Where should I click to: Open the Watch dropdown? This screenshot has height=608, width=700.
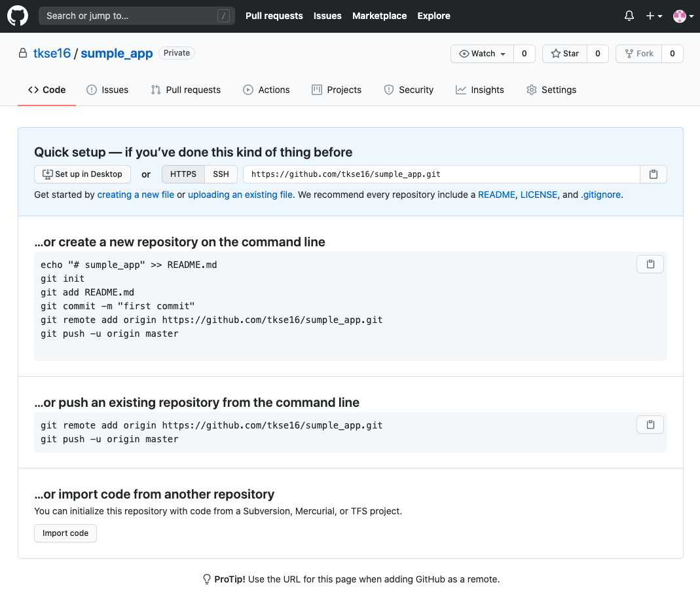pos(482,53)
